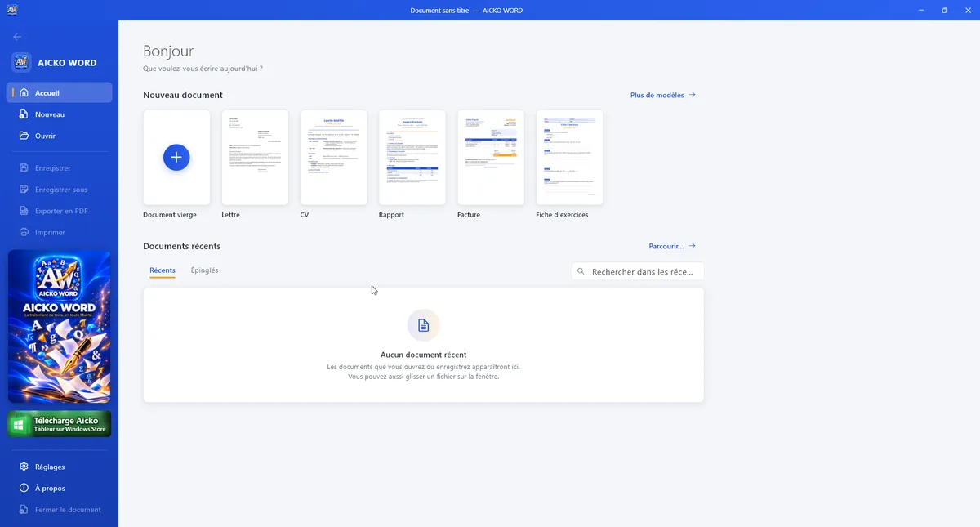
Task: Click the recent documents search field
Action: (x=638, y=271)
